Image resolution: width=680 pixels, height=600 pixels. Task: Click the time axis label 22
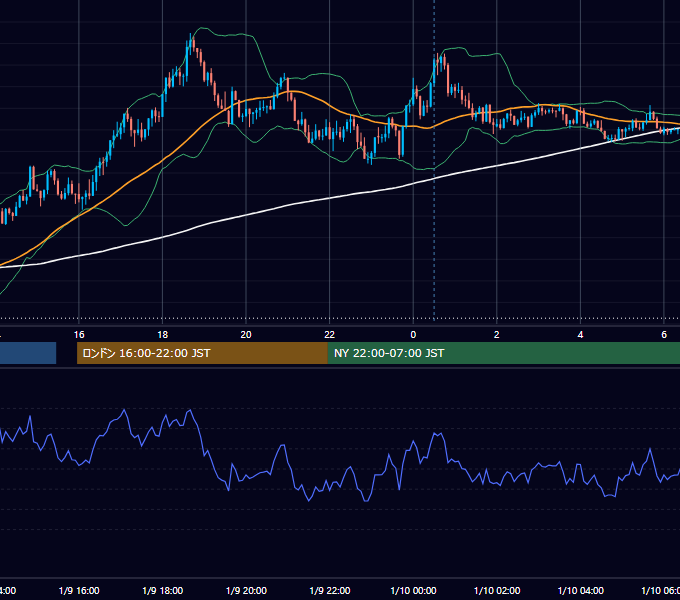click(330, 335)
